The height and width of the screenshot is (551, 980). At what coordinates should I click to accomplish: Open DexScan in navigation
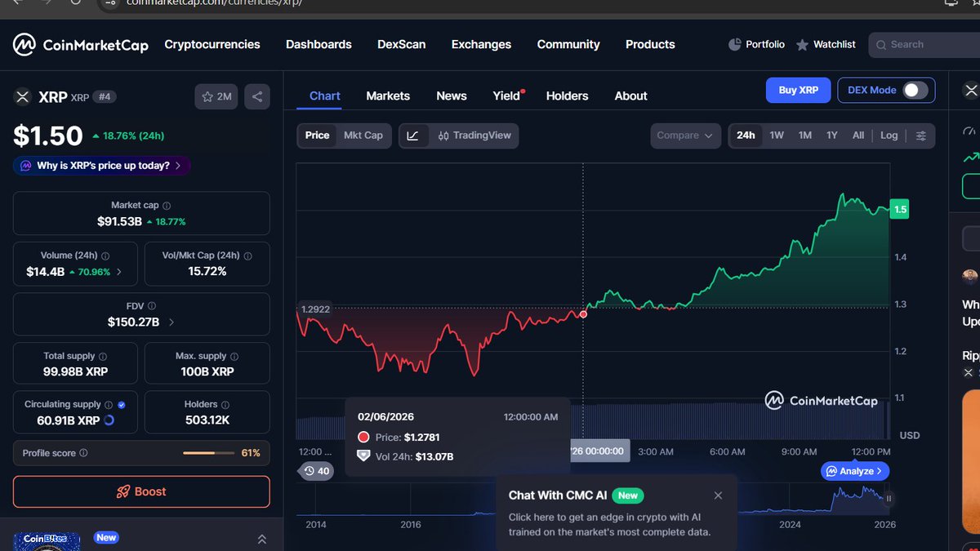[402, 45]
